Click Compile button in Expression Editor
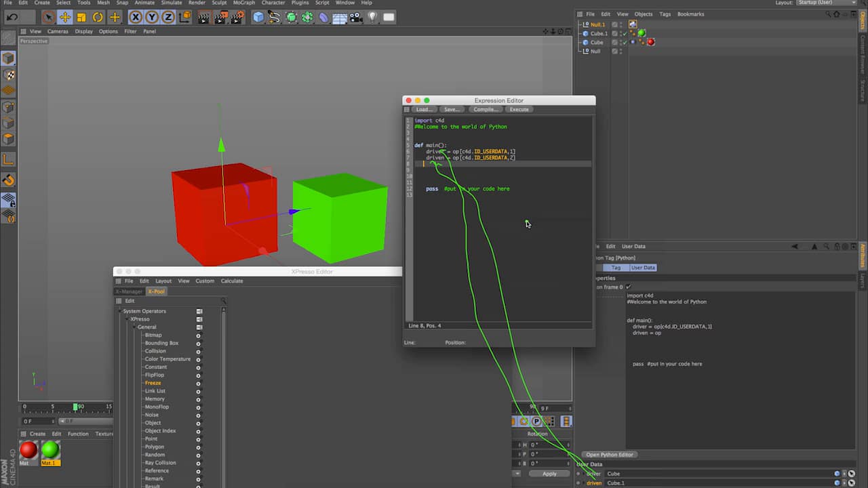Image resolution: width=868 pixels, height=488 pixels. pos(486,109)
